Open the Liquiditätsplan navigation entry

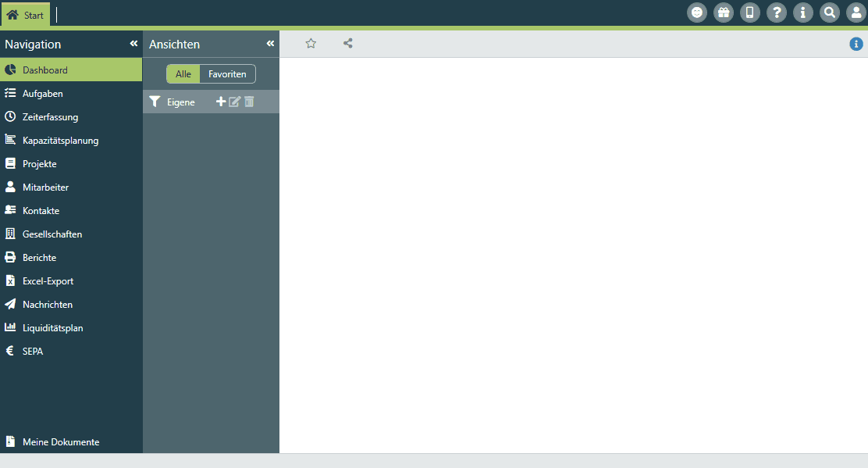point(52,328)
